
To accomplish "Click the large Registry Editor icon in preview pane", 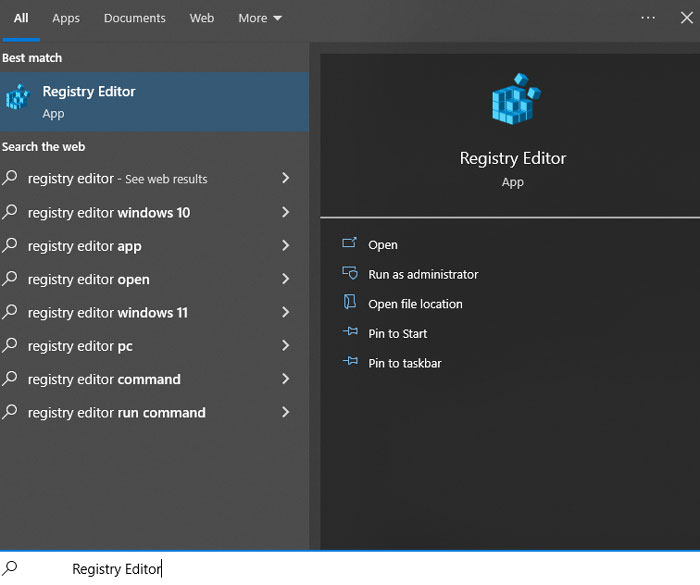I will click(516, 99).
